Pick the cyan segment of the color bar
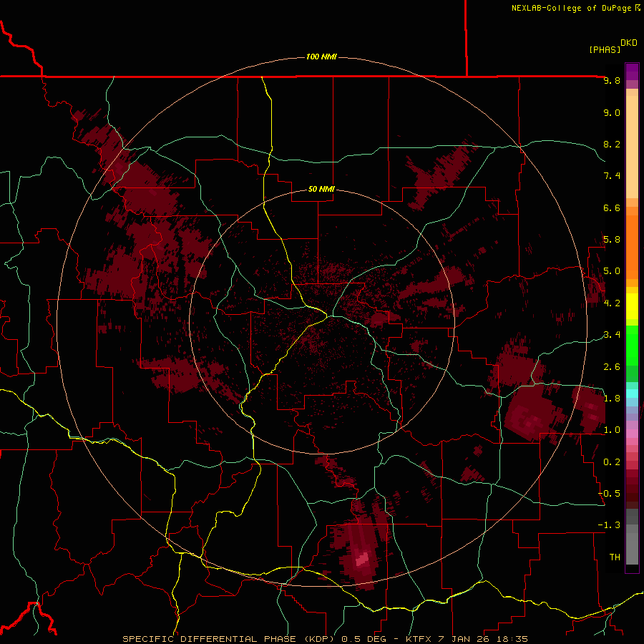 pos(632,394)
